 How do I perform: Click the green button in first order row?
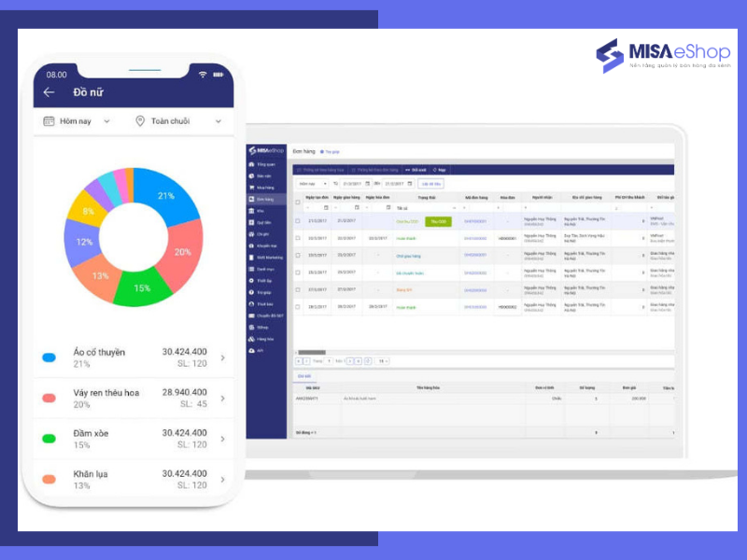[x=438, y=221]
